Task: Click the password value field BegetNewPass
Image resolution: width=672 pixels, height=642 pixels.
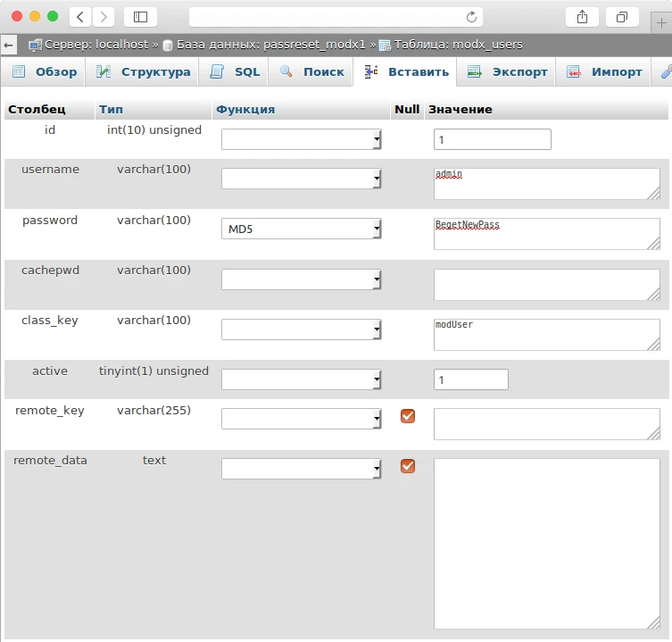Action: [x=546, y=234]
